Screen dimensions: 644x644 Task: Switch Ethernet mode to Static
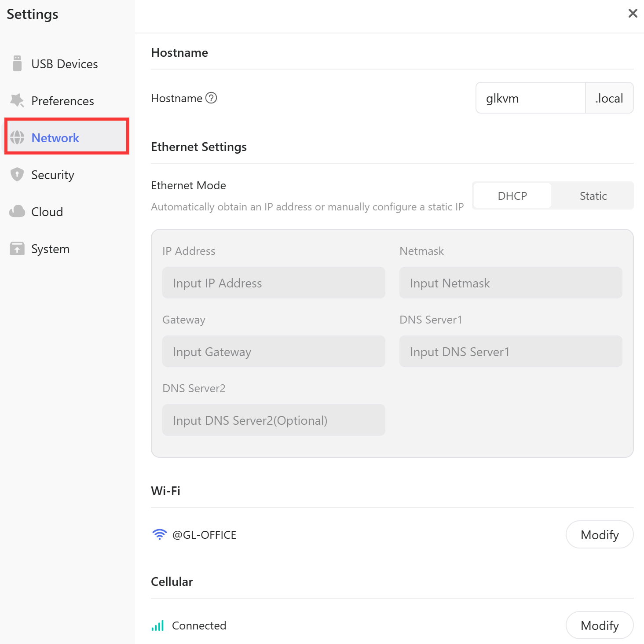click(x=593, y=195)
